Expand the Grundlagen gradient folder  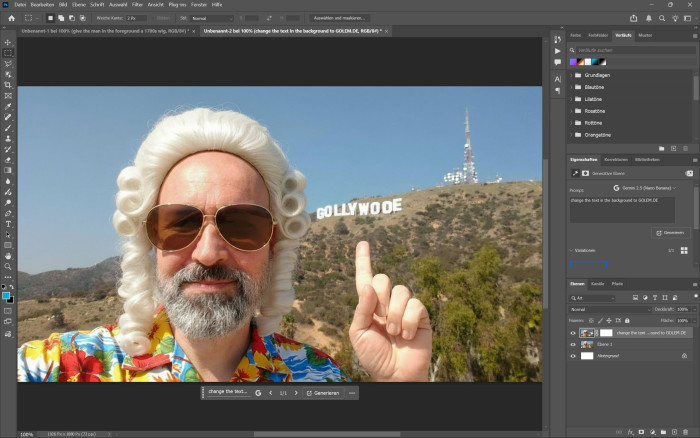click(x=572, y=75)
